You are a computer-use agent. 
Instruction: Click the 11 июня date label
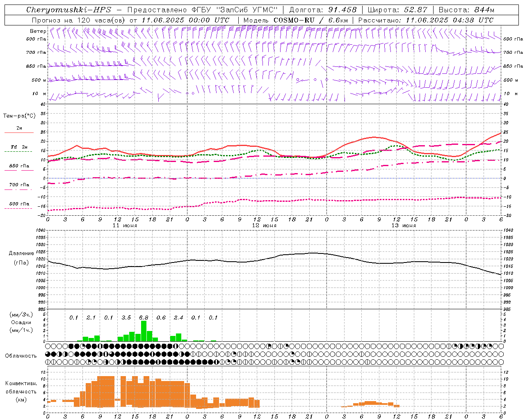125,226
